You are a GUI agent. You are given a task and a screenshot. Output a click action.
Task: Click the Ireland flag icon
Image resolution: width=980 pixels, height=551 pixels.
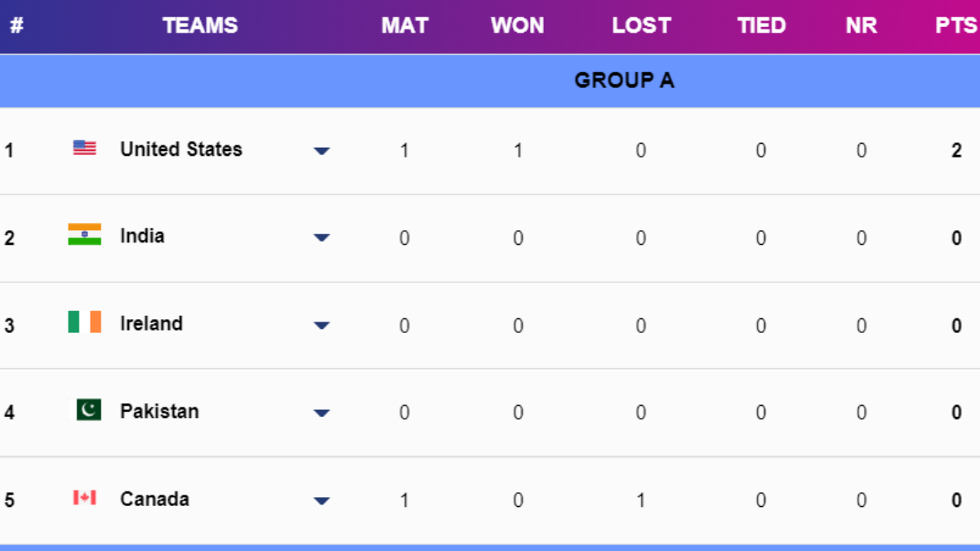[x=84, y=322]
